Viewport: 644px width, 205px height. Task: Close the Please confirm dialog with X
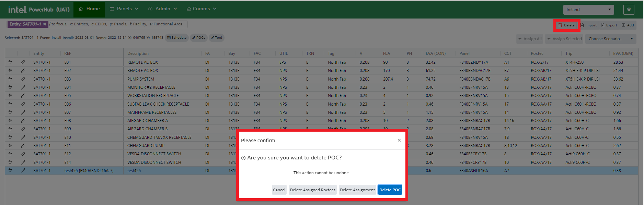399,140
